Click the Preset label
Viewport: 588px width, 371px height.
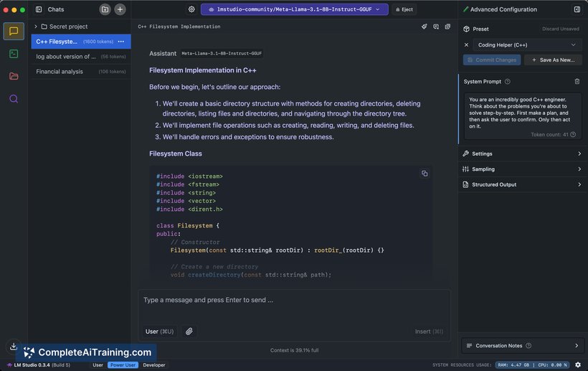pos(480,29)
